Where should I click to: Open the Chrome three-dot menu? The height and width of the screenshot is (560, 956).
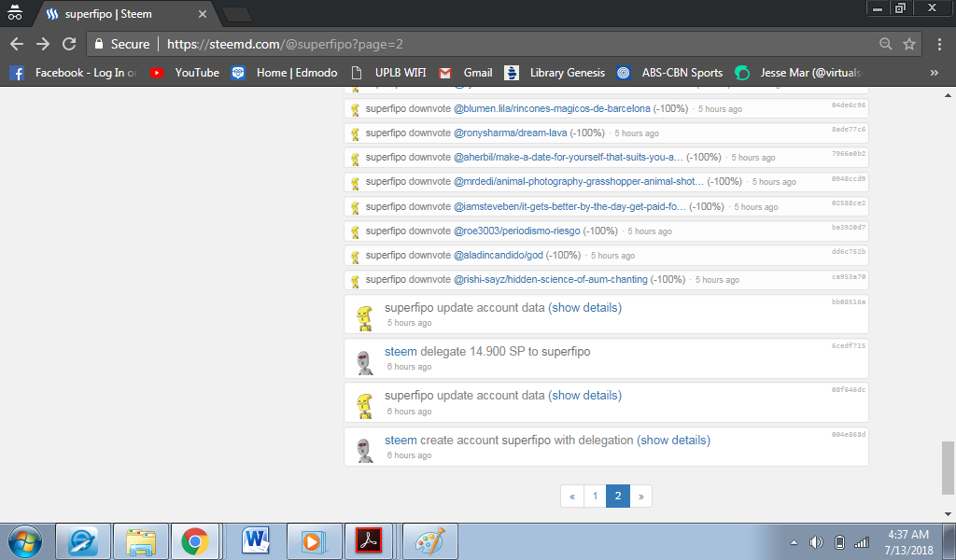pyautogui.click(x=939, y=44)
